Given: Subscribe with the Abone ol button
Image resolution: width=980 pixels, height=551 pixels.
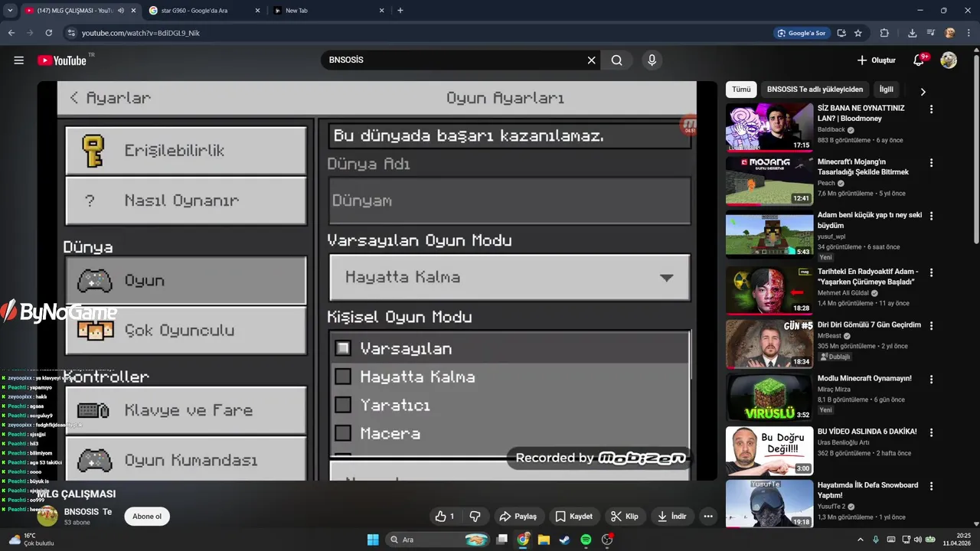Looking at the screenshot, I should [147, 516].
